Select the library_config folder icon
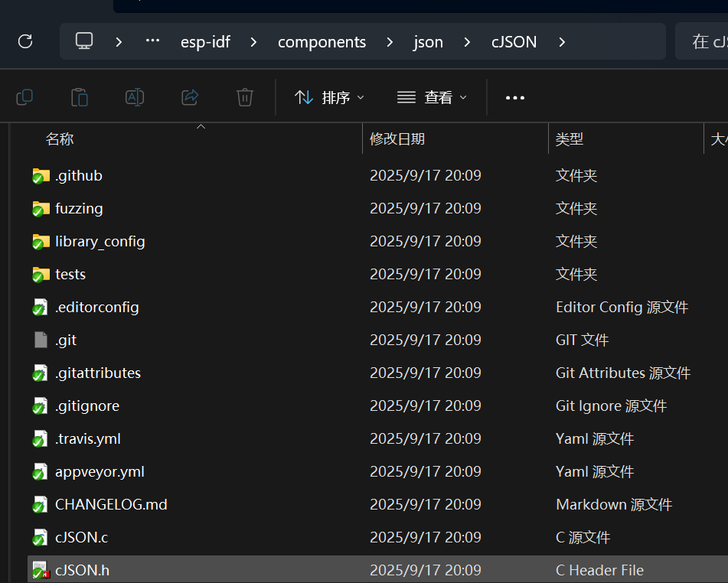Image resolution: width=728 pixels, height=583 pixels. coord(41,242)
